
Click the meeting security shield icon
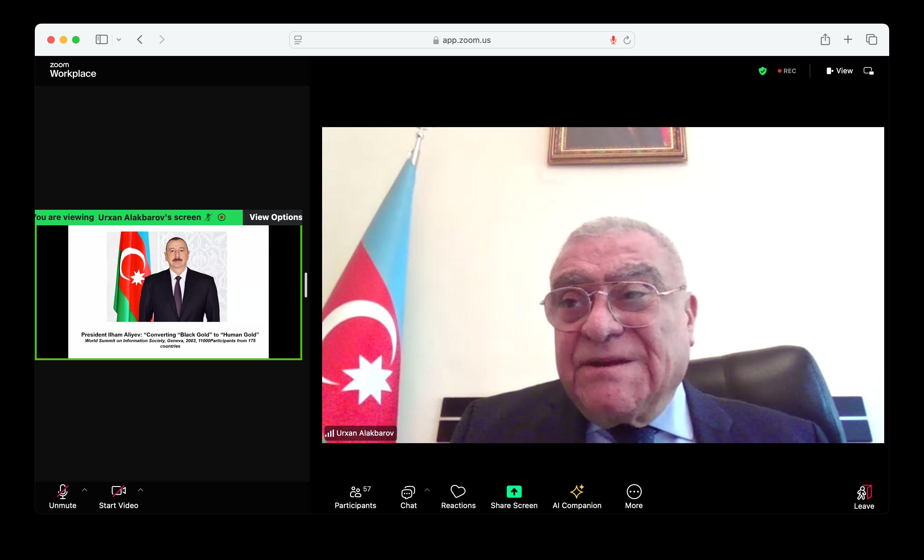pyautogui.click(x=763, y=71)
